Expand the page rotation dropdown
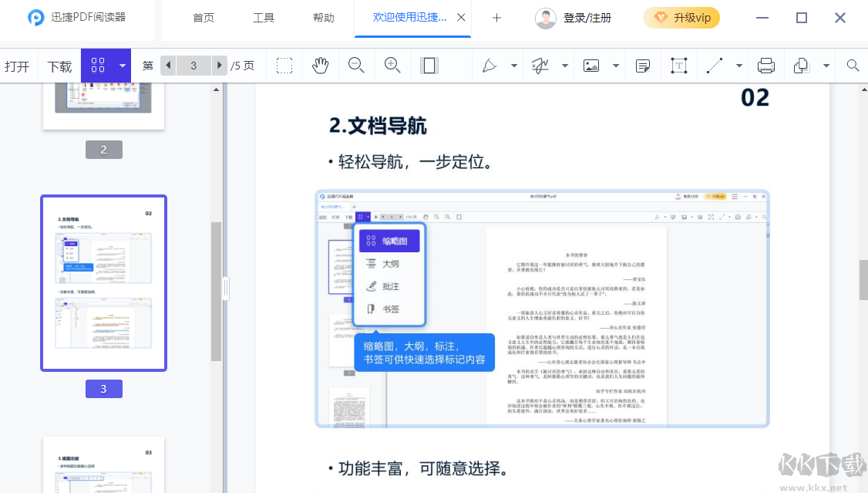Viewport: 868px width, 493px height. coord(826,66)
